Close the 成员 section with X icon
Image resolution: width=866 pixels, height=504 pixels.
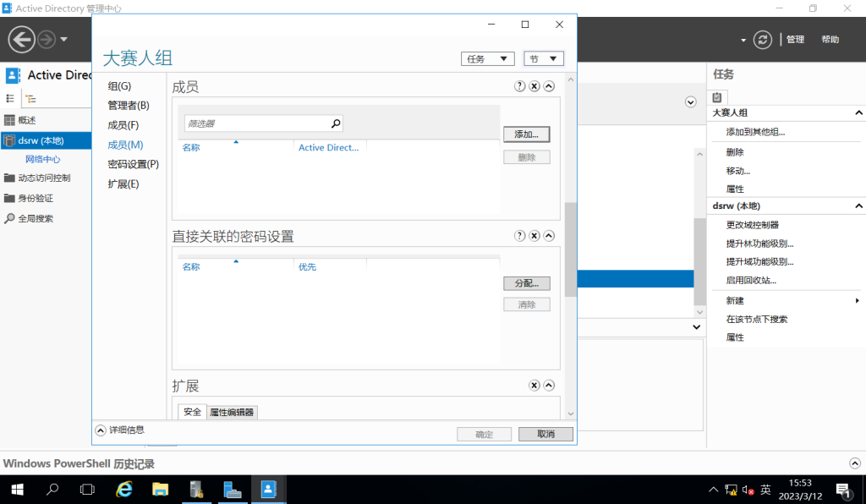534,86
